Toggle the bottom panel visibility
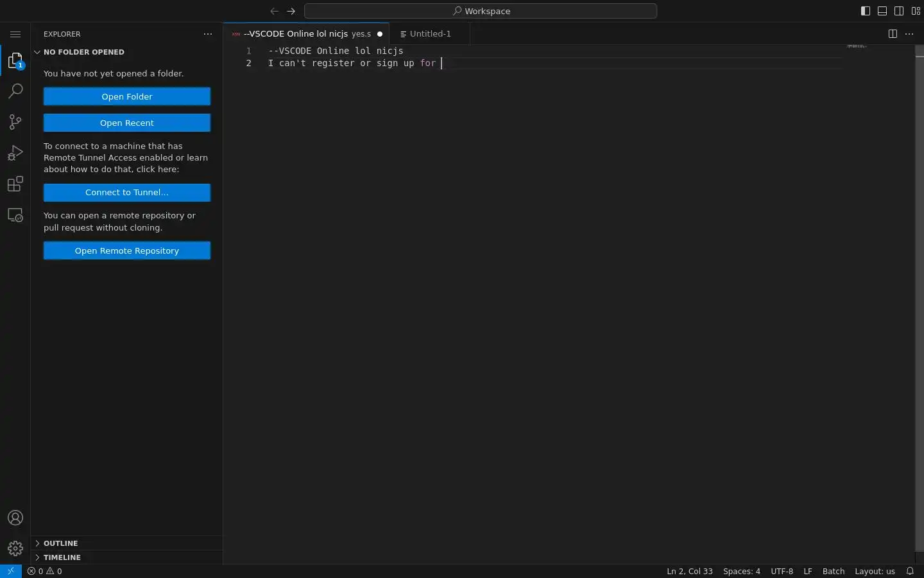Viewport: 924px width, 578px height. (882, 11)
